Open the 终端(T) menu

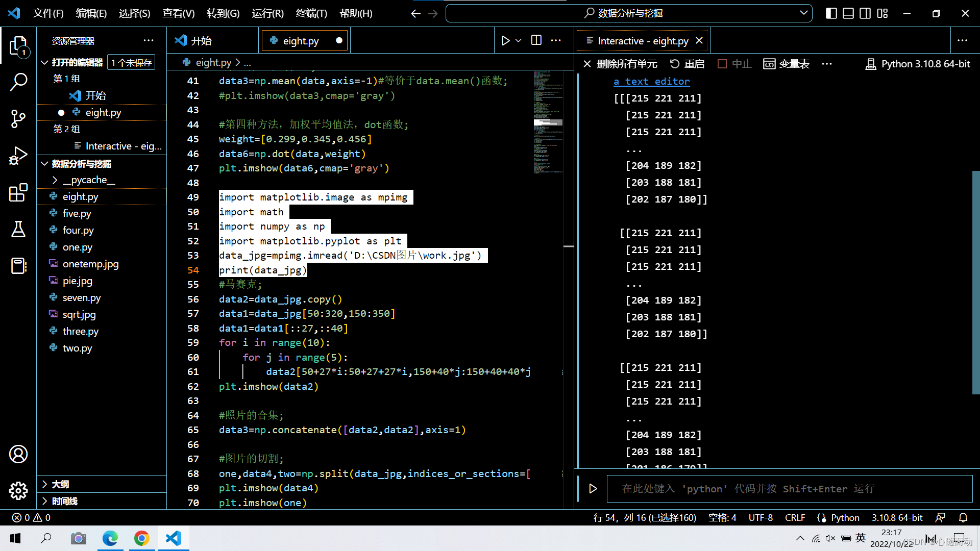(311, 13)
